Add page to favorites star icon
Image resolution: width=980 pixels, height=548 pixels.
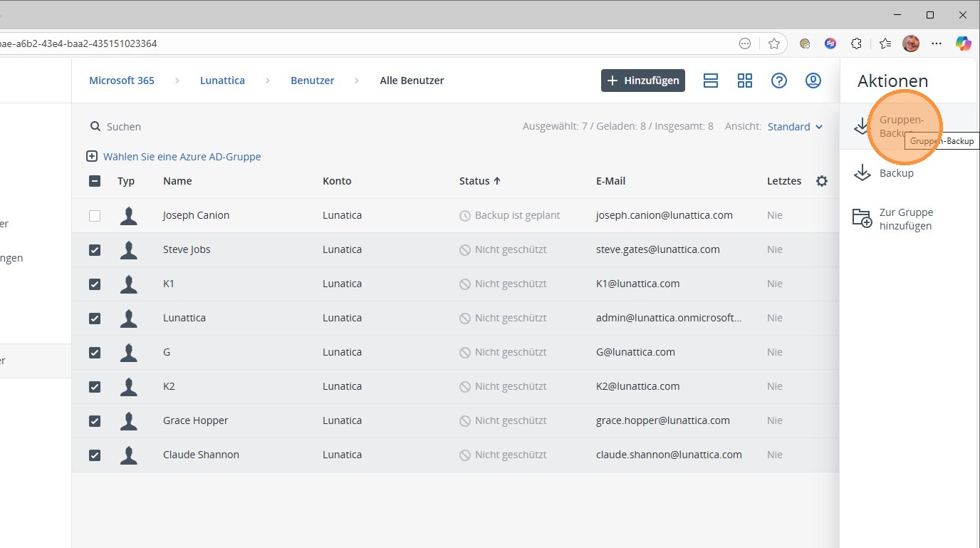click(774, 43)
